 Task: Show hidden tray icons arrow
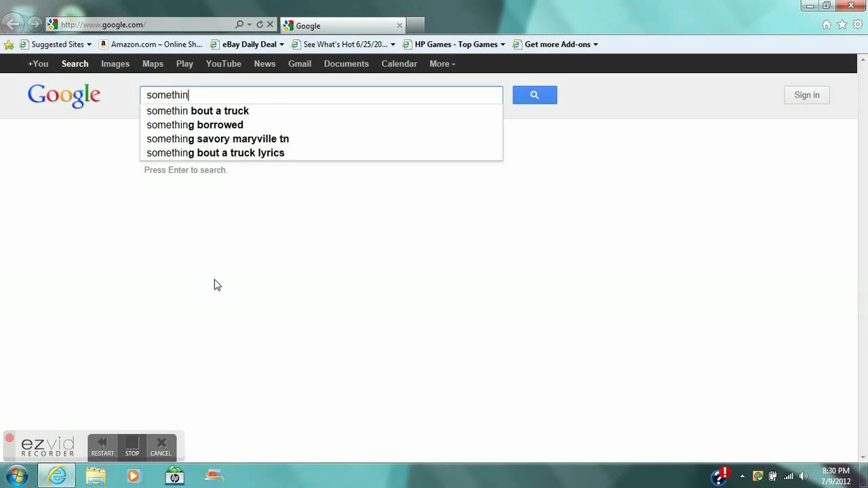click(x=742, y=476)
